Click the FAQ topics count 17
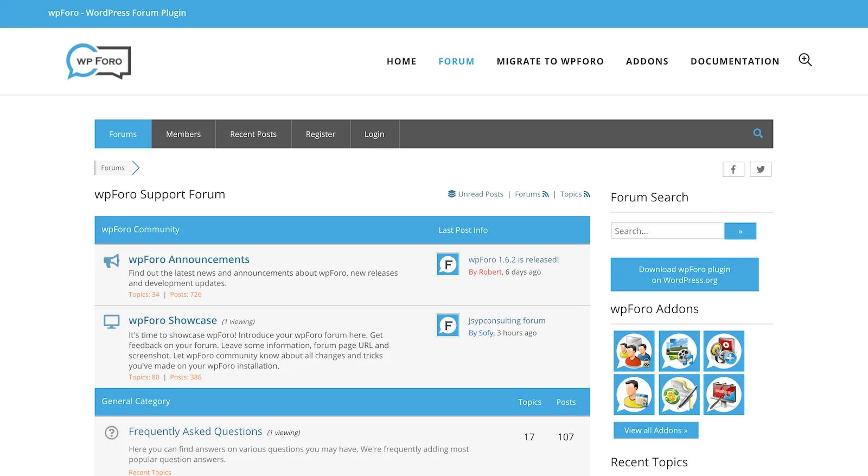The image size is (868, 476). 529,437
